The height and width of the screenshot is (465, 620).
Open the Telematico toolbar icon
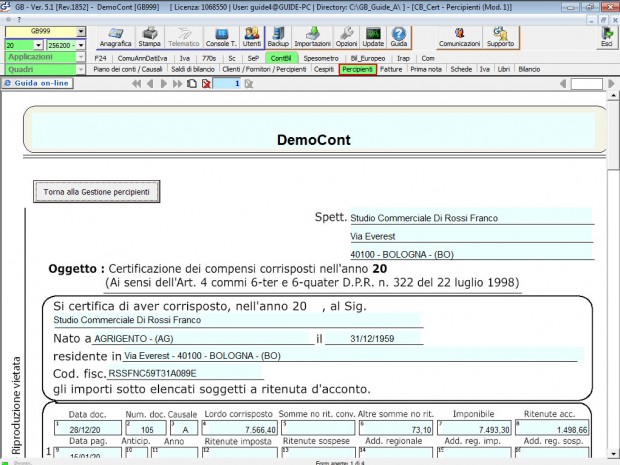point(183,37)
